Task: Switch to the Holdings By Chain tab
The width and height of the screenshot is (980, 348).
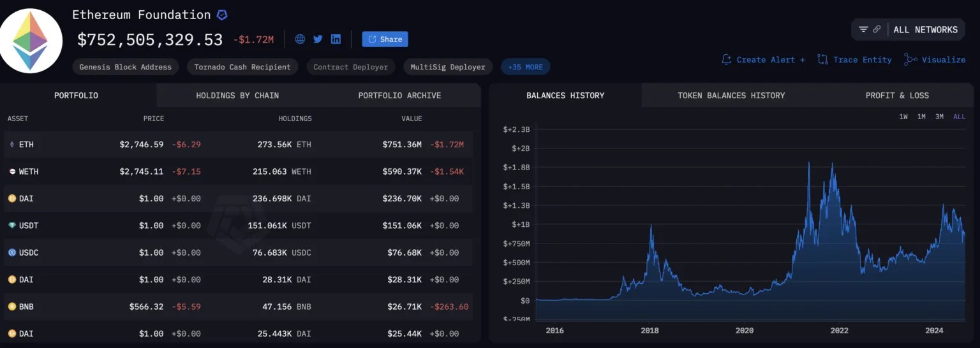Action: click(237, 96)
